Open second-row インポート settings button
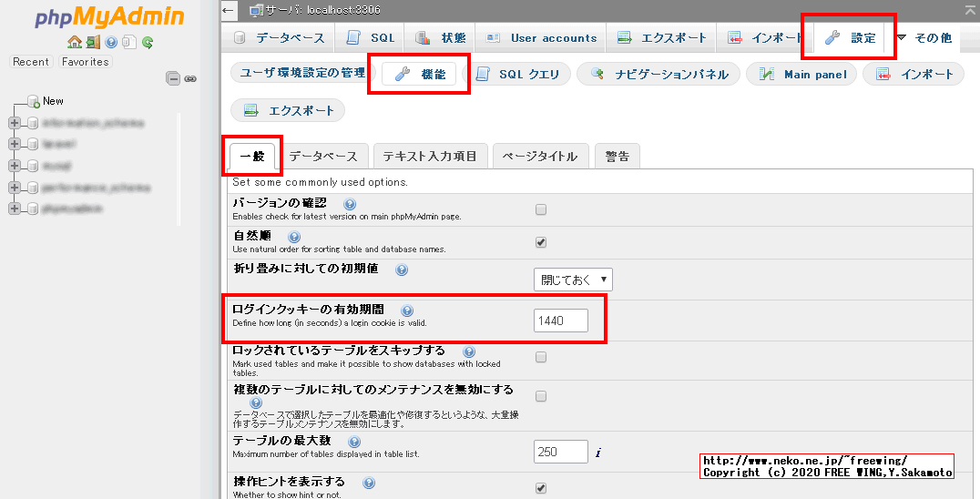 [914, 75]
